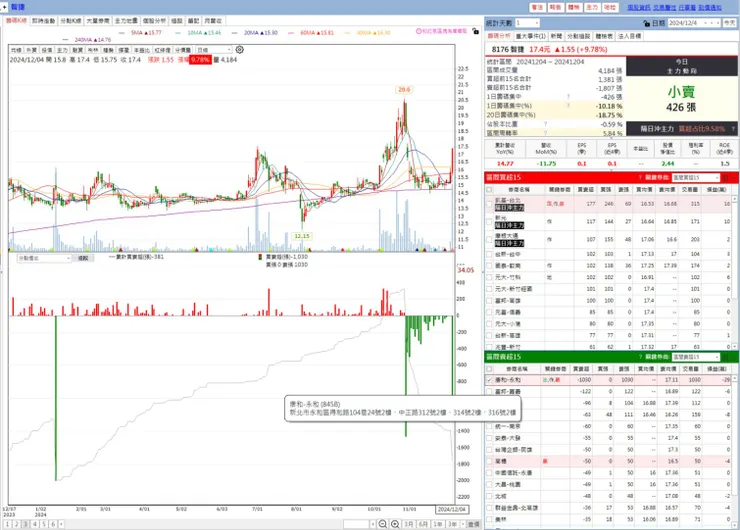Open 法人目標 tab
The width and height of the screenshot is (740, 530).
(630, 36)
